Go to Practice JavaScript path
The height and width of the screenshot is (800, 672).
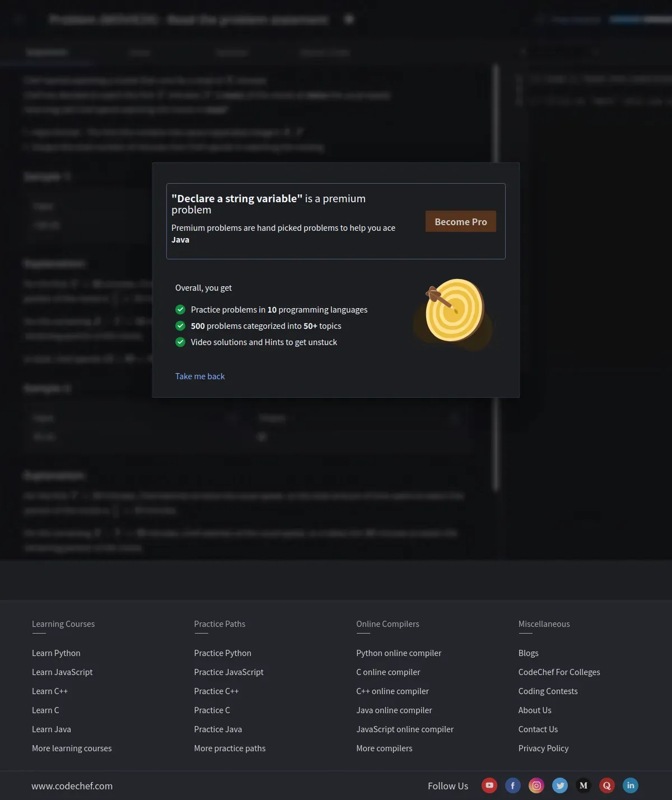pyautogui.click(x=228, y=672)
